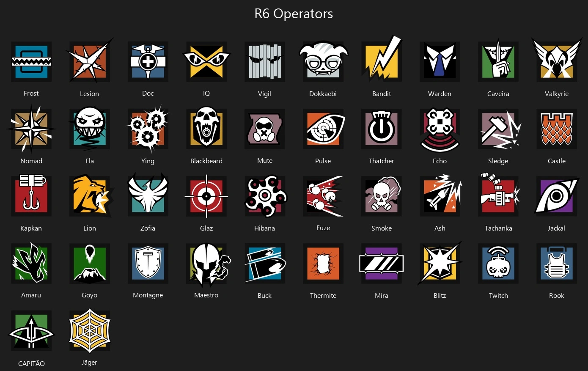Click the Twitch drone icon
Viewport: 588px width, 371px height.
[x=498, y=264]
